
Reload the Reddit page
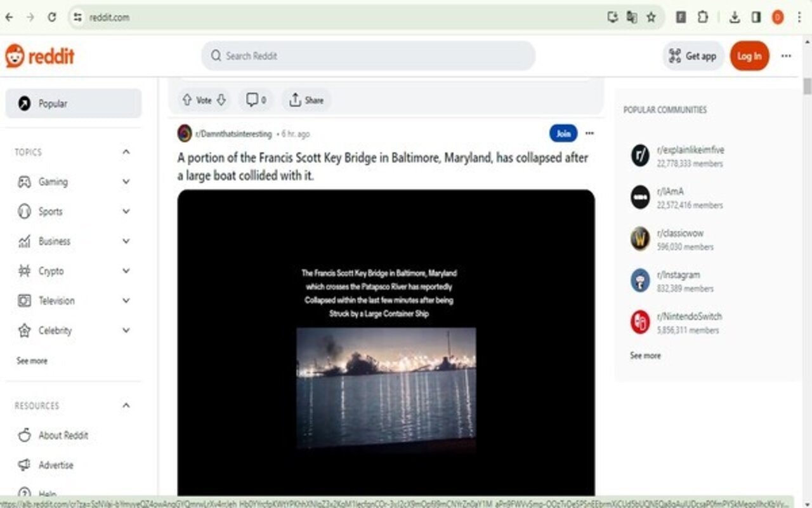52,18
